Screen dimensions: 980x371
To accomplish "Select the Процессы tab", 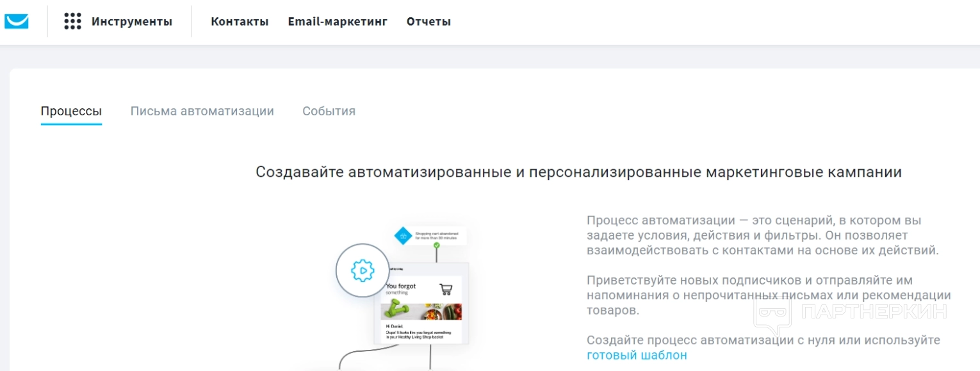I will (x=71, y=111).
